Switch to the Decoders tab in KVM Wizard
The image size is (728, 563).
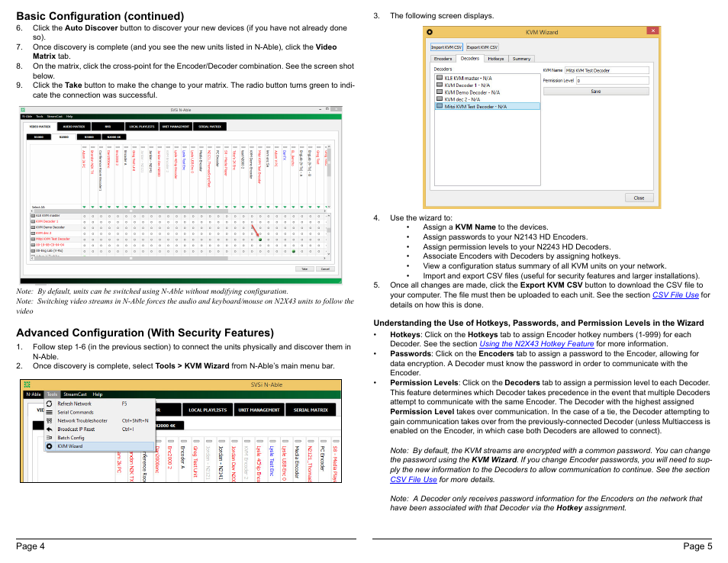(470, 59)
